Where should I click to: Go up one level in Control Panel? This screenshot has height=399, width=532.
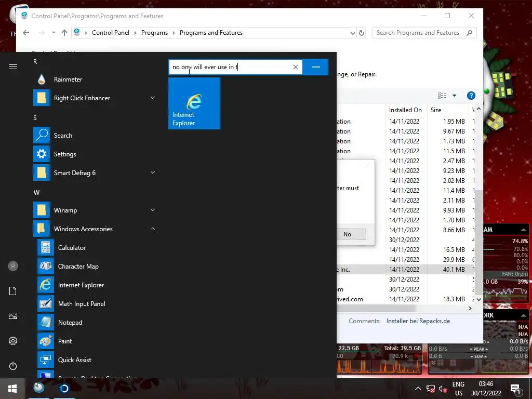(x=64, y=33)
